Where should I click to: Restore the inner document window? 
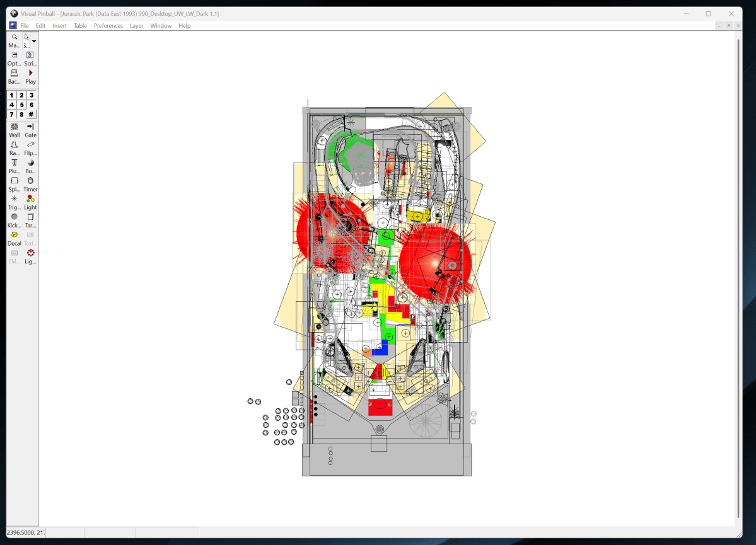(728, 26)
